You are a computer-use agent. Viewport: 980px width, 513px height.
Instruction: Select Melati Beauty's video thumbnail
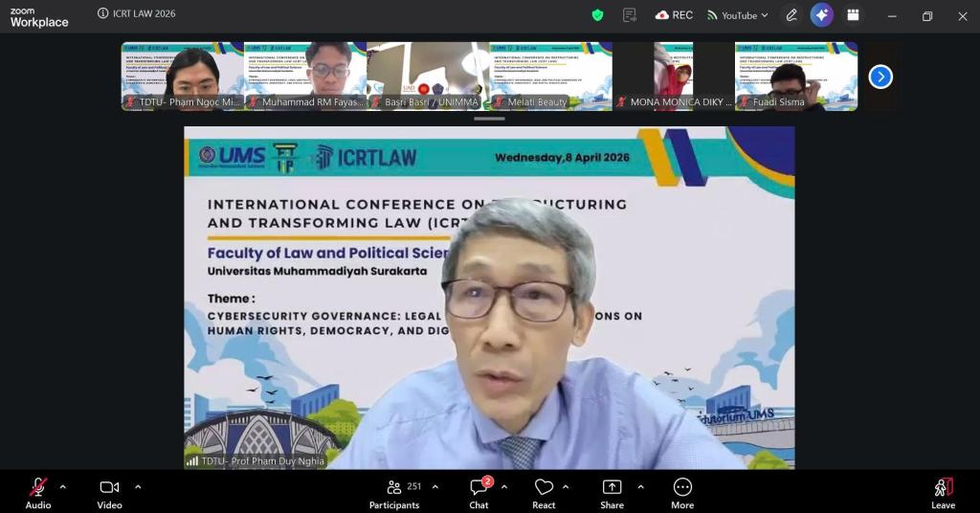click(x=550, y=77)
